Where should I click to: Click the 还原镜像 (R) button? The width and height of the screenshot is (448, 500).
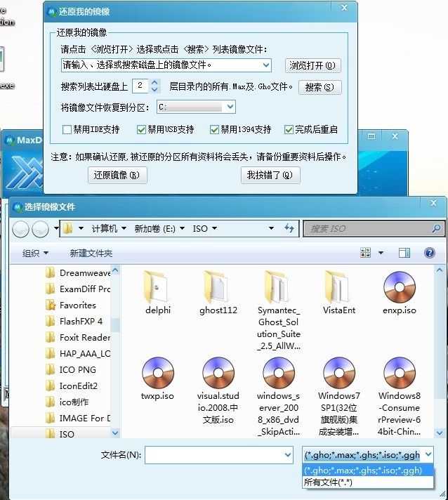[117, 175]
